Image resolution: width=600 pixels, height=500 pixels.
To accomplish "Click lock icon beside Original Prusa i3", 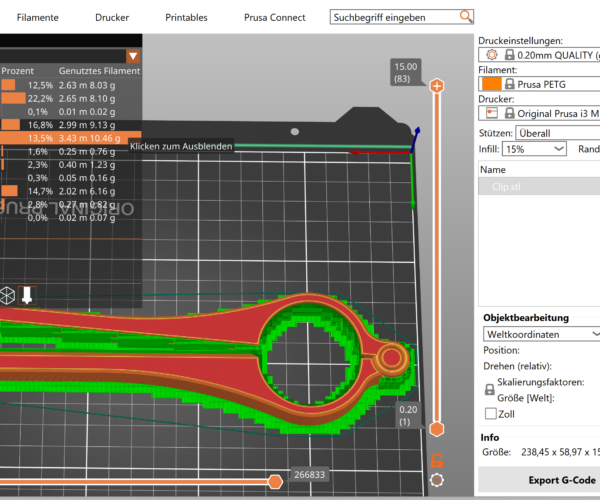I will pyautogui.click(x=509, y=113).
